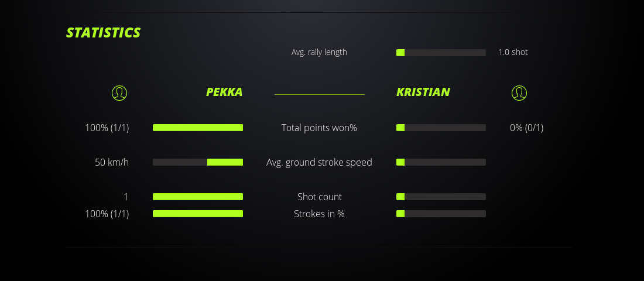Click Kristian's strokes in % bar
Screen dimensions: 644x281
pos(441,214)
